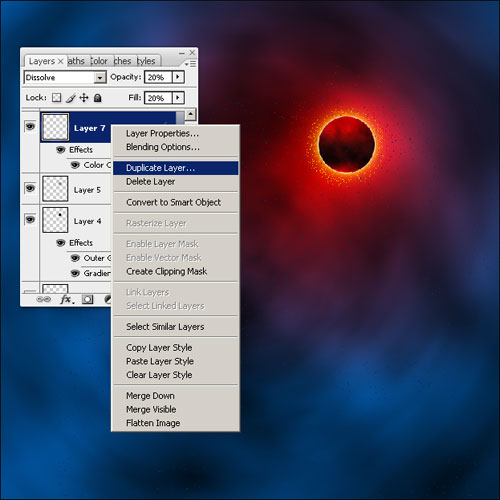Add a layer style via fx icon
The width and height of the screenshot is (500, 500).
point(67,299)
